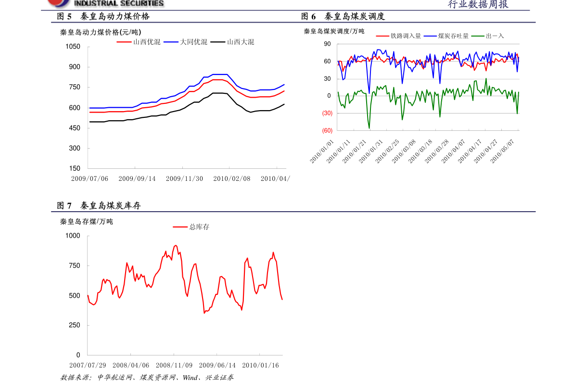Select the 图 5 秦皇岛动力煤价格 title
Viewport: 573px width, 392px height.
point(103,16)
